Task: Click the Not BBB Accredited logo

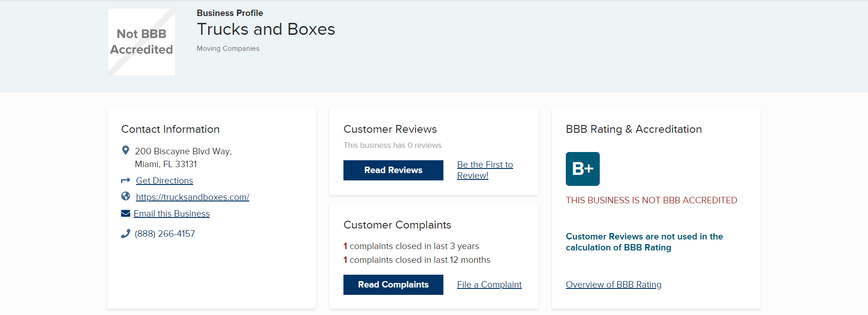Action: [142, 42]
